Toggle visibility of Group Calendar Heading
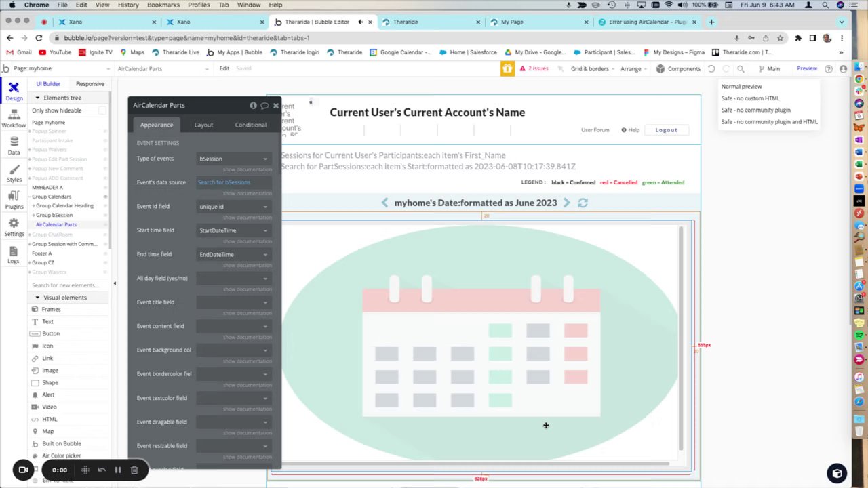 105,205
